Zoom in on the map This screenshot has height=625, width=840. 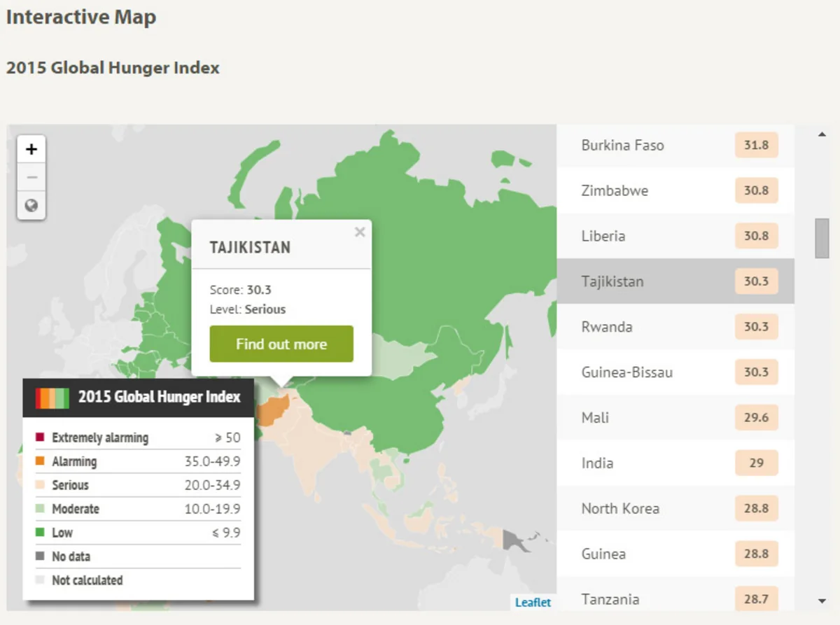(31, 149)
